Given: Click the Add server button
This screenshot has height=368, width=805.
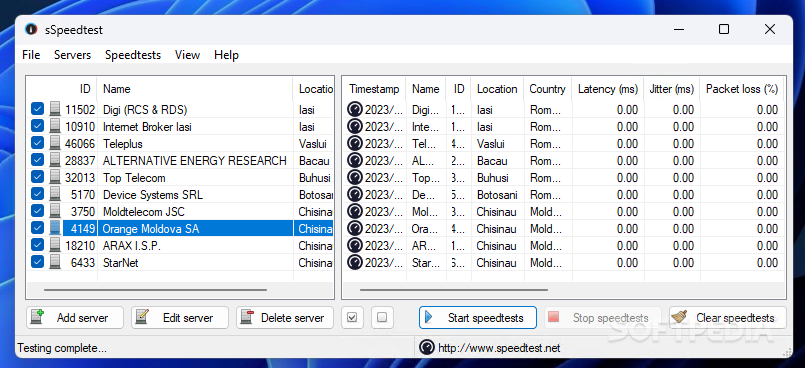Looking at the screenshot, I should 75,318.
